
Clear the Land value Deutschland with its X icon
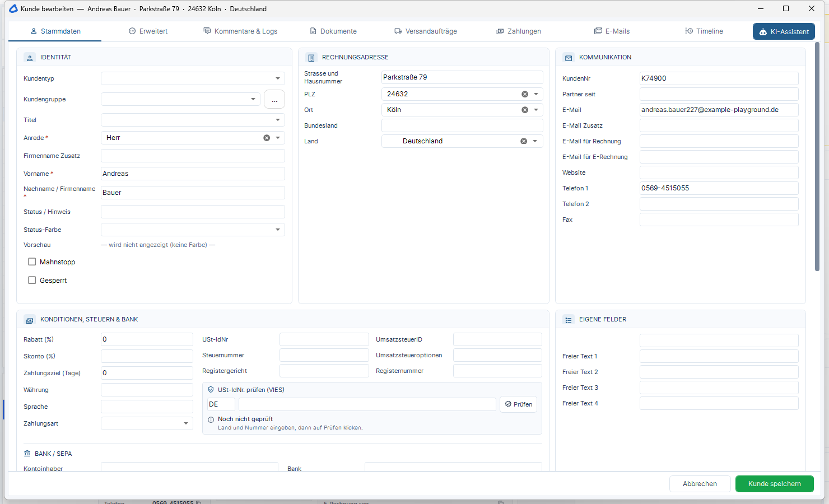coord(524,141)
